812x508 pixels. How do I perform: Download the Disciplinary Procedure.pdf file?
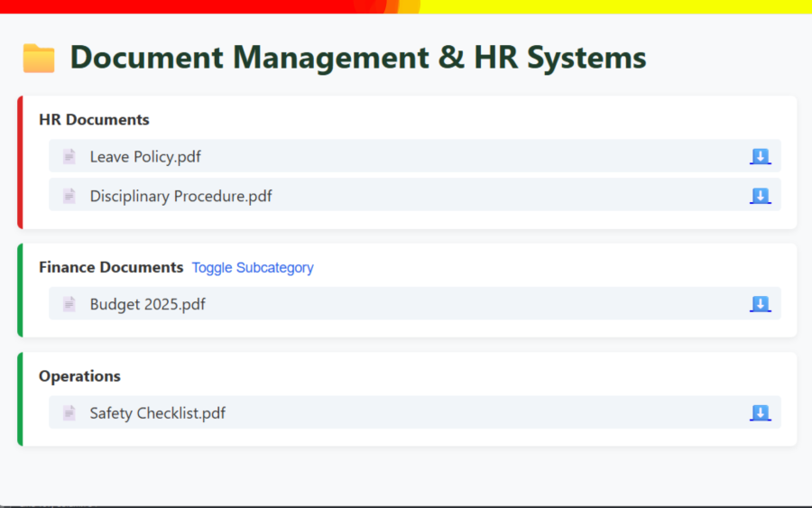[761, 196]
